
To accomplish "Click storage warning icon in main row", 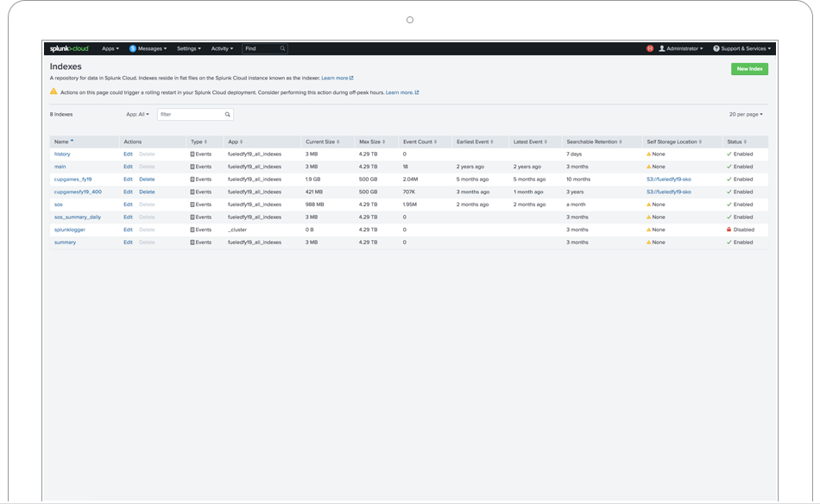I will coord(649,167).
